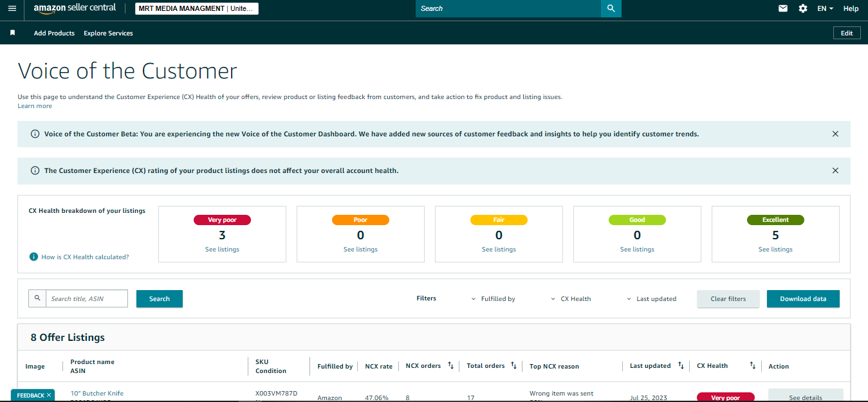Open the hamburger navigation menu
Screen dimensions: 868x402
12,8
